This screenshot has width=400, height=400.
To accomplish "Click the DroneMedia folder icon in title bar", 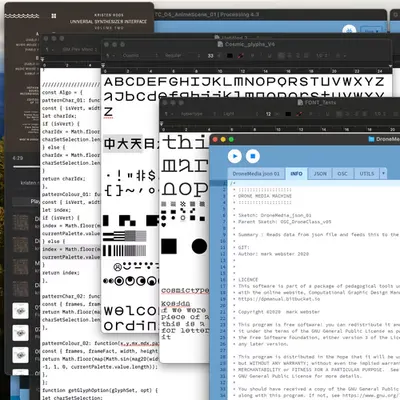I will pos(371,139).
